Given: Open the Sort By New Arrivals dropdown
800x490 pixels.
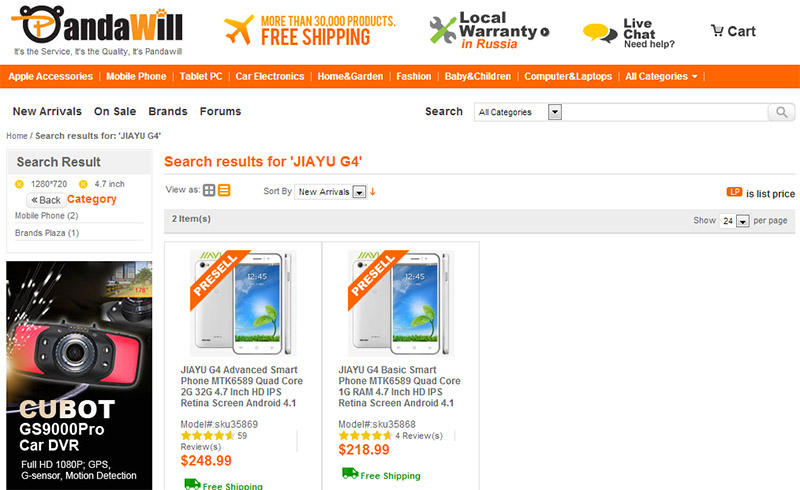Looking at the screenshot, I should (x=330, y=192).
